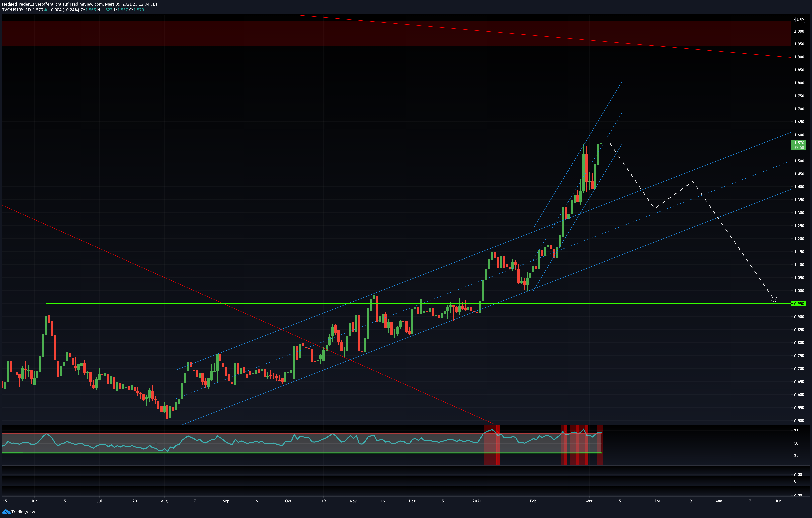Click the Nov label on time axis
812x518 pixels.
coord(353,501)
